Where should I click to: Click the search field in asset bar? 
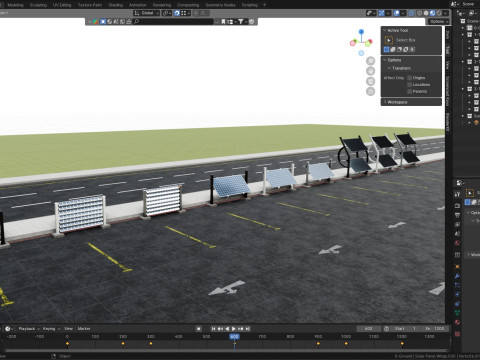point(173,22)
